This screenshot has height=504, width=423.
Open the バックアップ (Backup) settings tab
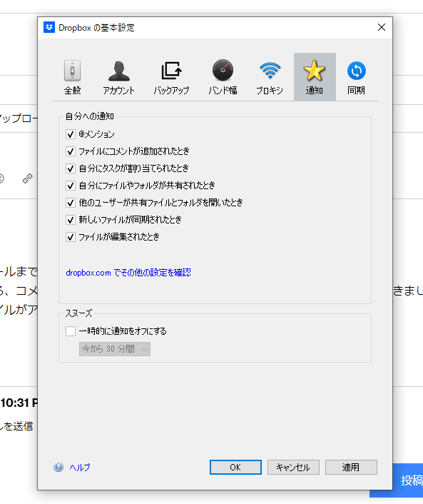coord(171,77)
